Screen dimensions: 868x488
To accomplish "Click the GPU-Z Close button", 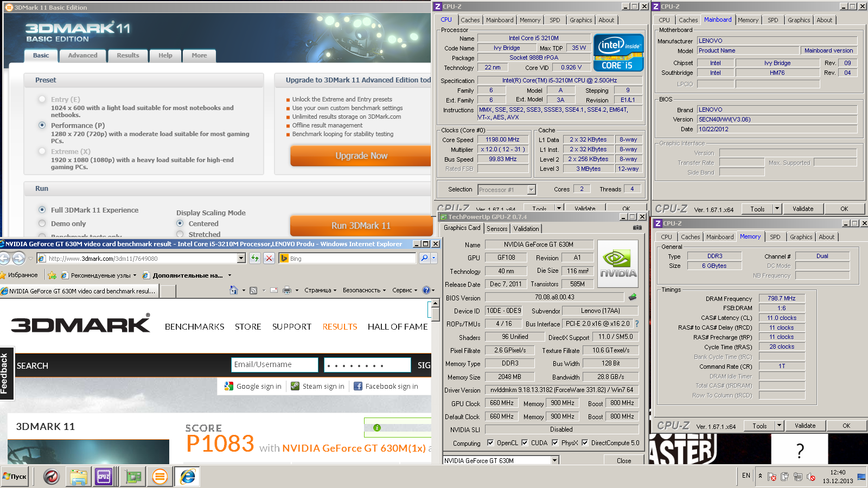I will click(624, 460).
